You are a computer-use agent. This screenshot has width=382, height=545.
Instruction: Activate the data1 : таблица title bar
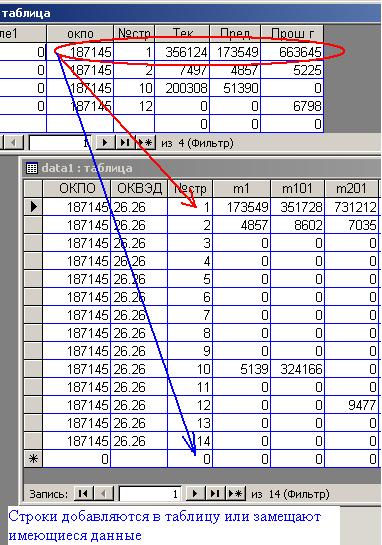(x=202, y=168)
